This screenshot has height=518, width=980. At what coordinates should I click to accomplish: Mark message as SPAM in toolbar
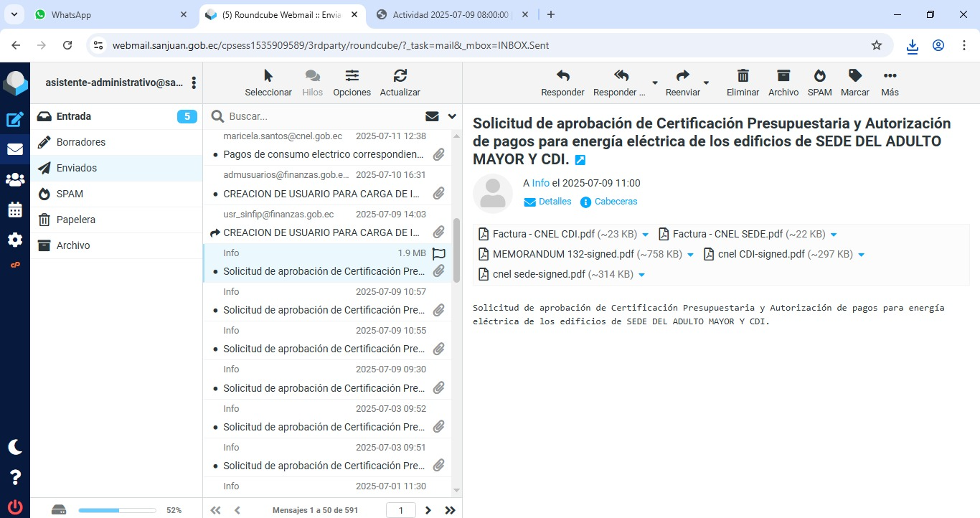[819, 83]
